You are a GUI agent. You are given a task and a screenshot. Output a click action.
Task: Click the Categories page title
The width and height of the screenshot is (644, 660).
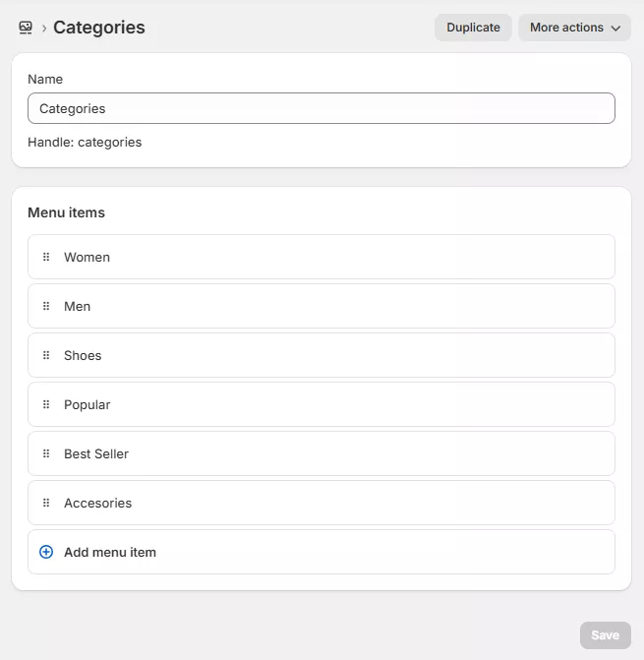pyautogui.click(x=99, y=28)
